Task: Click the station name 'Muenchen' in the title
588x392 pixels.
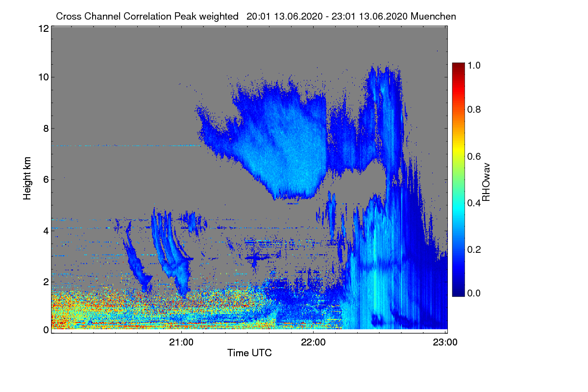Action: [x=434, y=16]
